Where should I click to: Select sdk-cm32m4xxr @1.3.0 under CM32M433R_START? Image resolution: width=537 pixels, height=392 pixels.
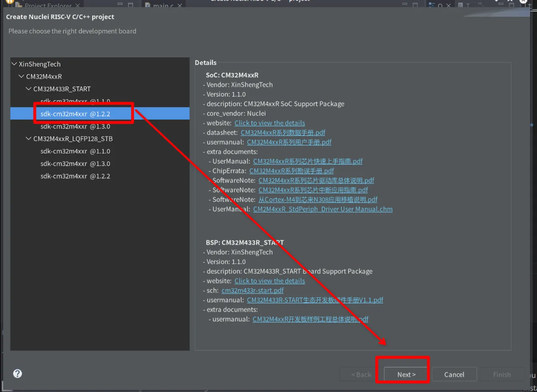(x=75, y=126)
